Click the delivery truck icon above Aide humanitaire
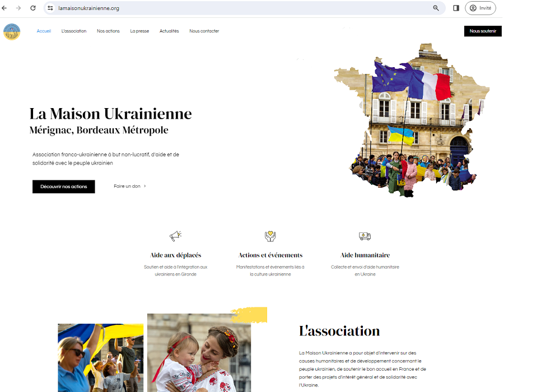The height and width of the screenshot is (392, 560). 365,236
